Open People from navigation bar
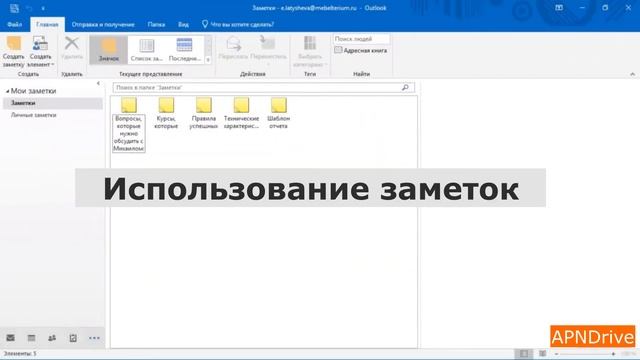Screen dimensions: 640x360 click(52, 338)
